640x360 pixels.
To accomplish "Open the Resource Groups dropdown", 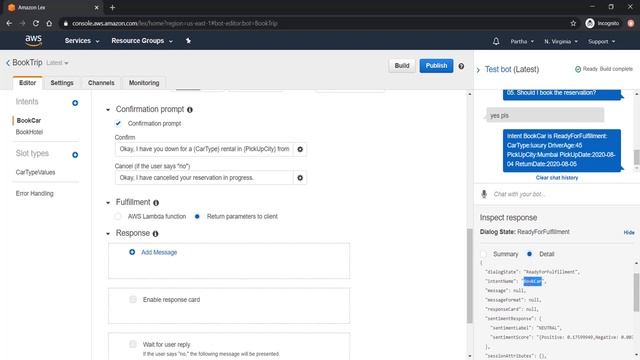I will [x=142, y=41].
